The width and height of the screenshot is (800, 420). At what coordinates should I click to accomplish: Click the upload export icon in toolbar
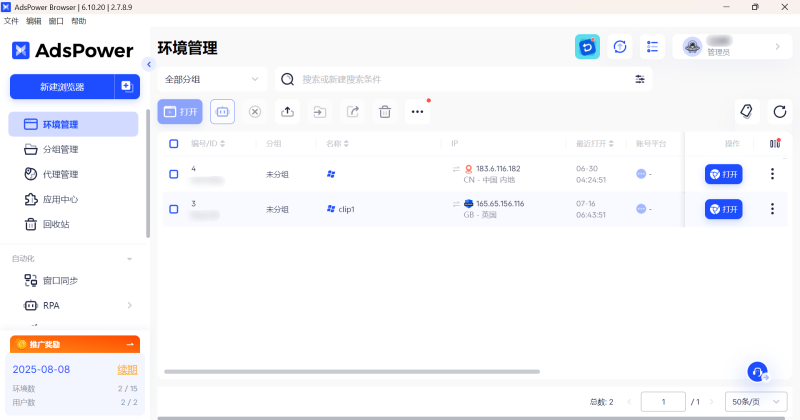[x=287, y=112]
